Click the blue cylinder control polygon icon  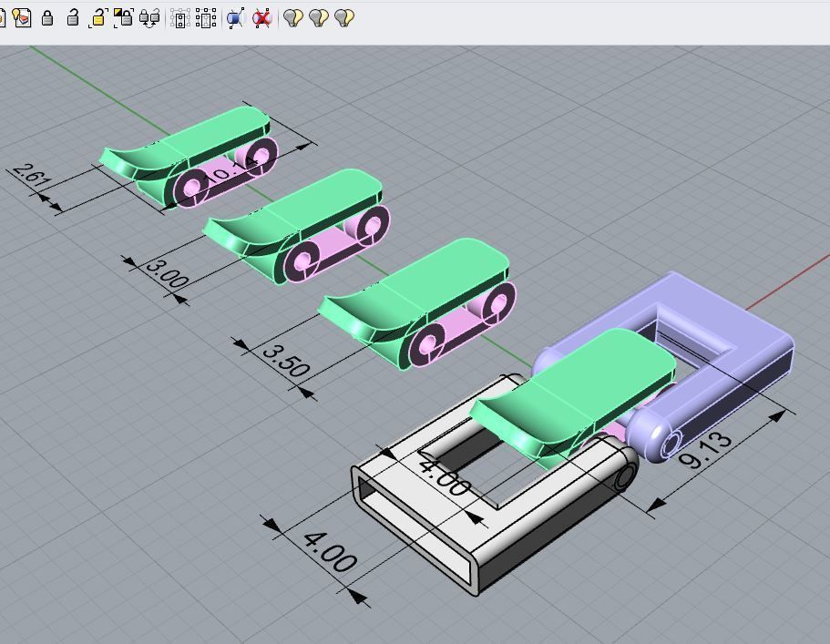236,18
